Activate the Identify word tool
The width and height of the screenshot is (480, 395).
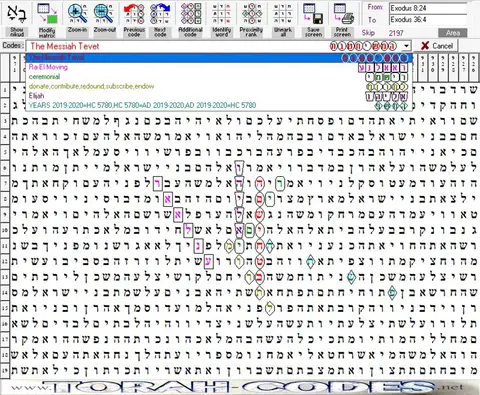pos(221,19)
